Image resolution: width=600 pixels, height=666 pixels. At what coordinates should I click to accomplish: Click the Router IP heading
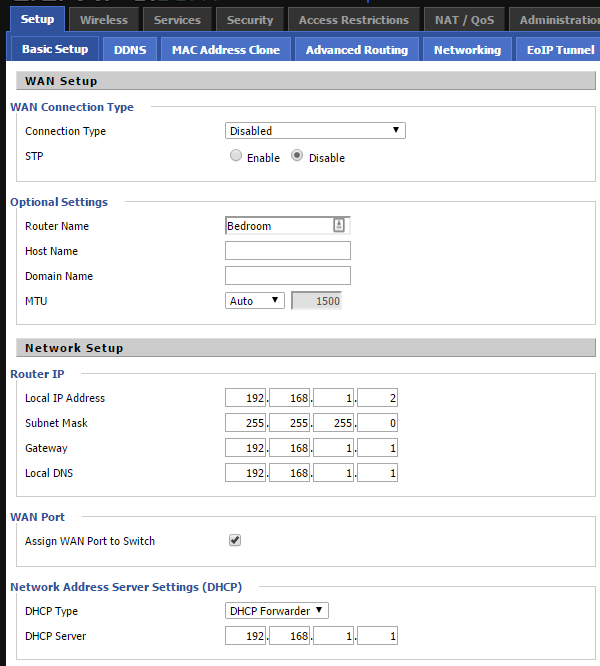click(37, 374)
